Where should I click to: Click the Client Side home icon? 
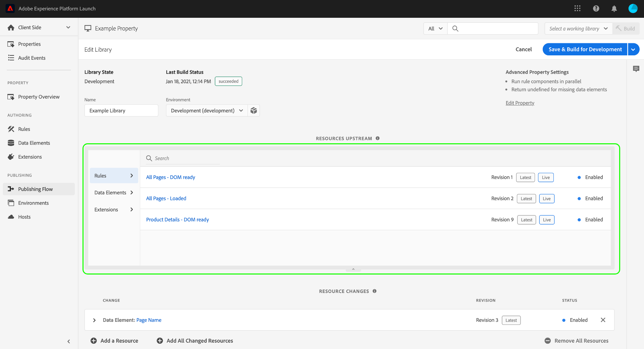[11, 28]
